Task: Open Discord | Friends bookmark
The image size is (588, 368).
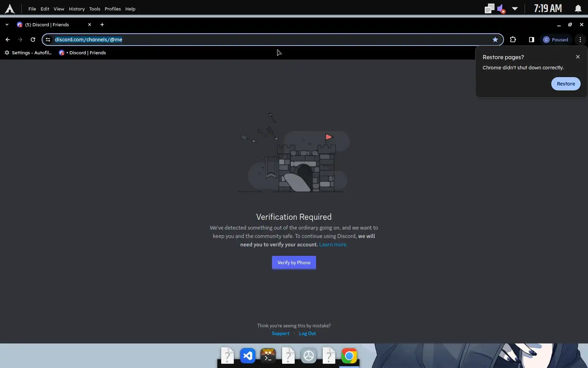Action: [83, 53]
